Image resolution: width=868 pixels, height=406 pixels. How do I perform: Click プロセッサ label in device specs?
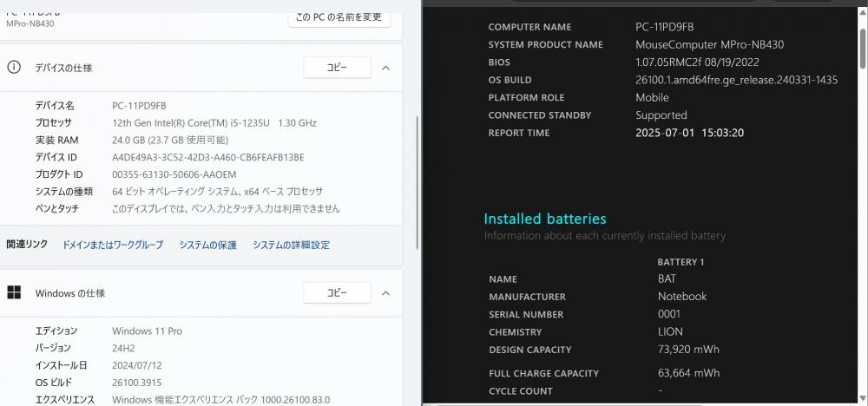[x=53, y=123]
